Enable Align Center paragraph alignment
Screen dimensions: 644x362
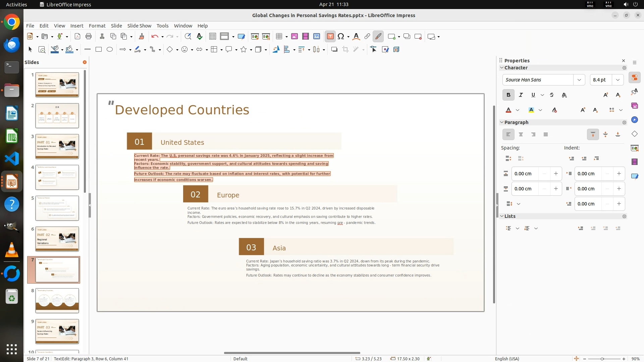tap(521, 135)
